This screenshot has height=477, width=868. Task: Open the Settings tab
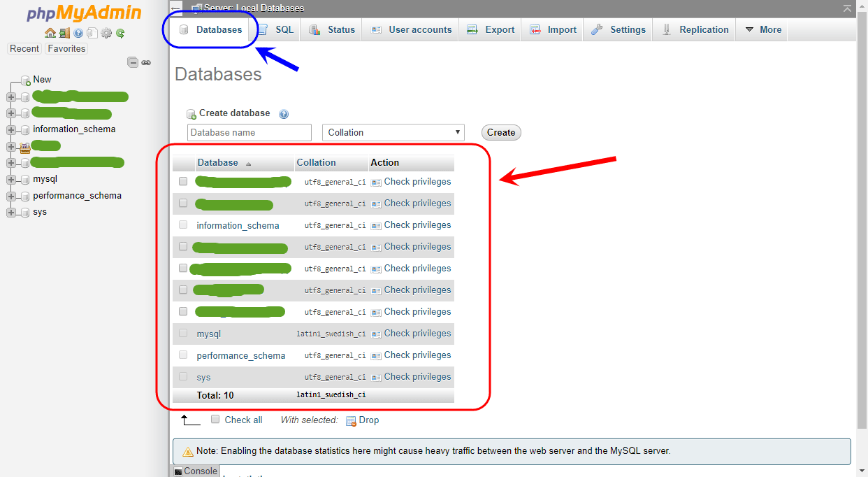(618, 29)
